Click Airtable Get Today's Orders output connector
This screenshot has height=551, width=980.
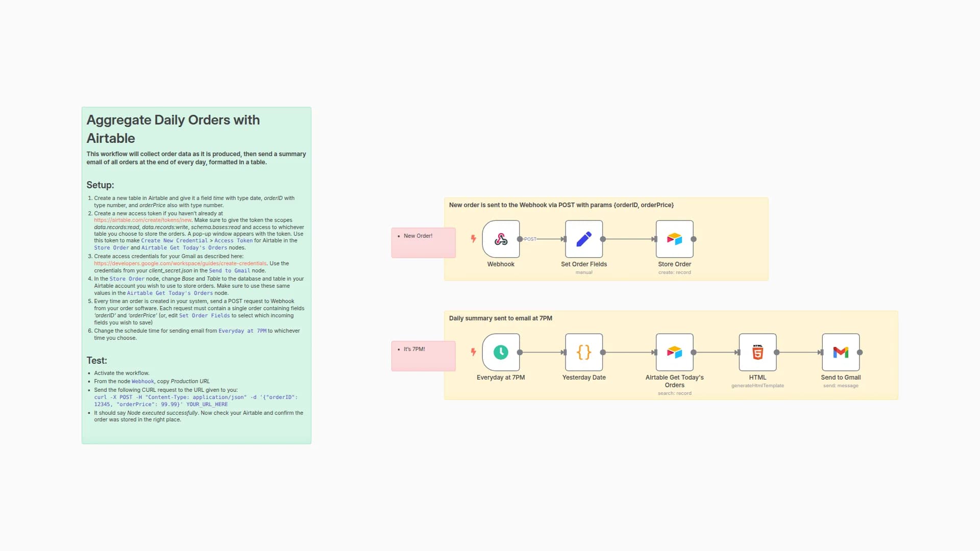(693, 352)
